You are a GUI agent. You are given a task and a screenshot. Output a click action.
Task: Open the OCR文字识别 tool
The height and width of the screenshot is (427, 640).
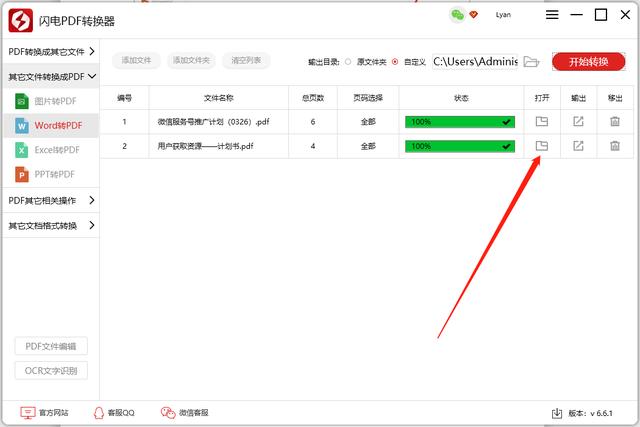pos(51,371)
